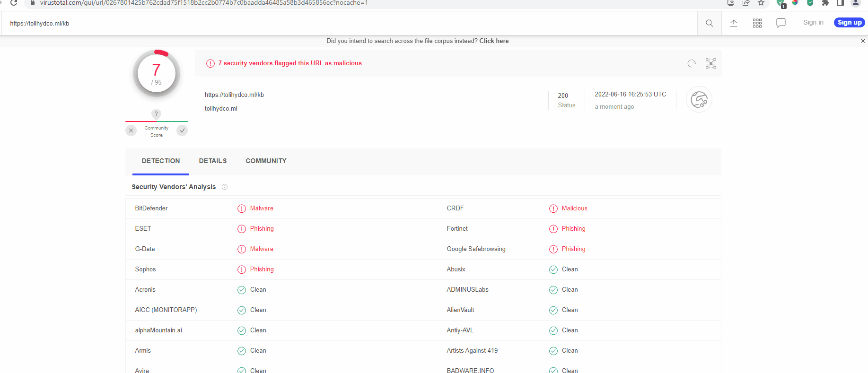
Task: Click the browser share page icon
Action: (x=746, y=3)
